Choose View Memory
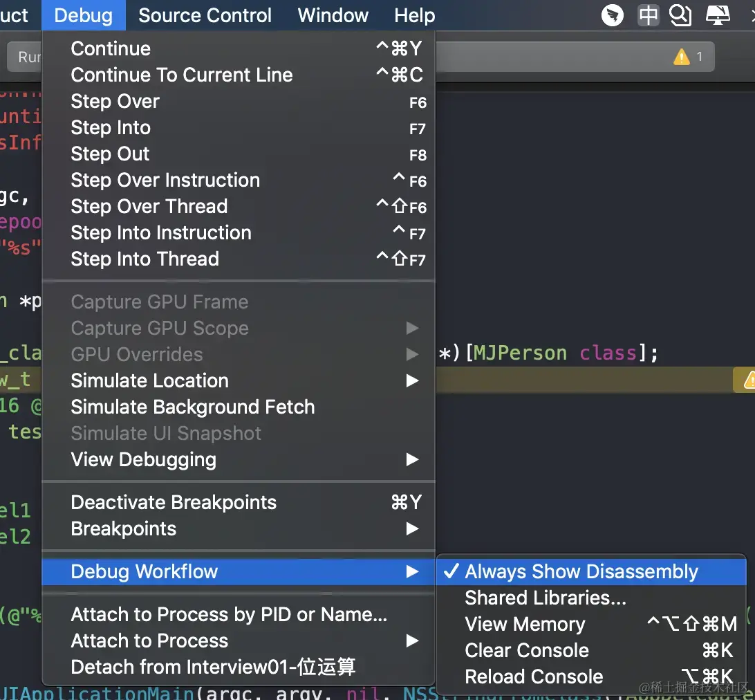 coord(591,625)
